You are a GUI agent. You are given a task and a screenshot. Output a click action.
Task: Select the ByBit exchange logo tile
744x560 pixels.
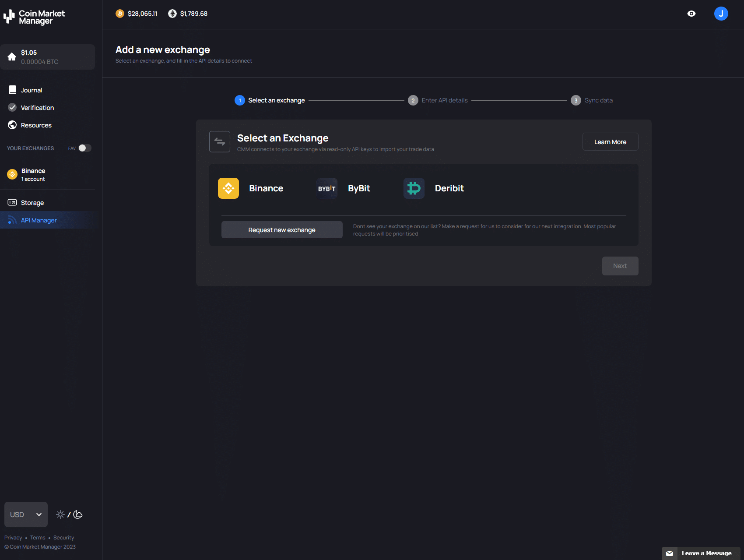327,188
